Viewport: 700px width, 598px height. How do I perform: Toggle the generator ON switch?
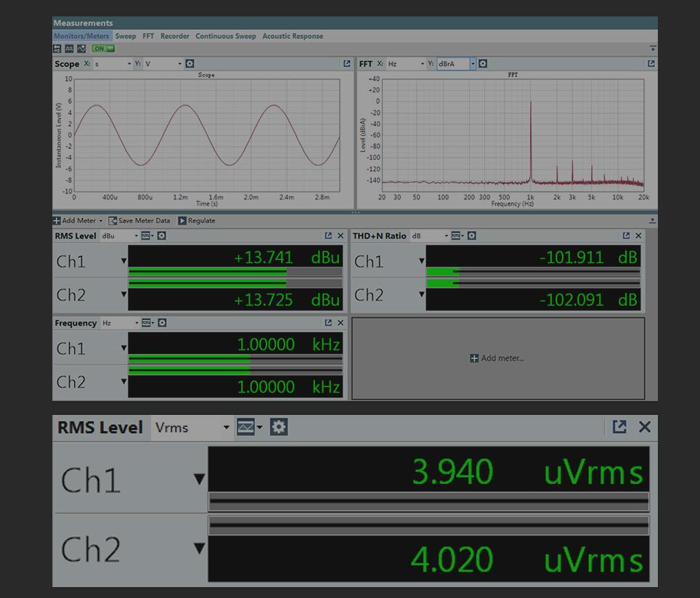pos(103,49)
